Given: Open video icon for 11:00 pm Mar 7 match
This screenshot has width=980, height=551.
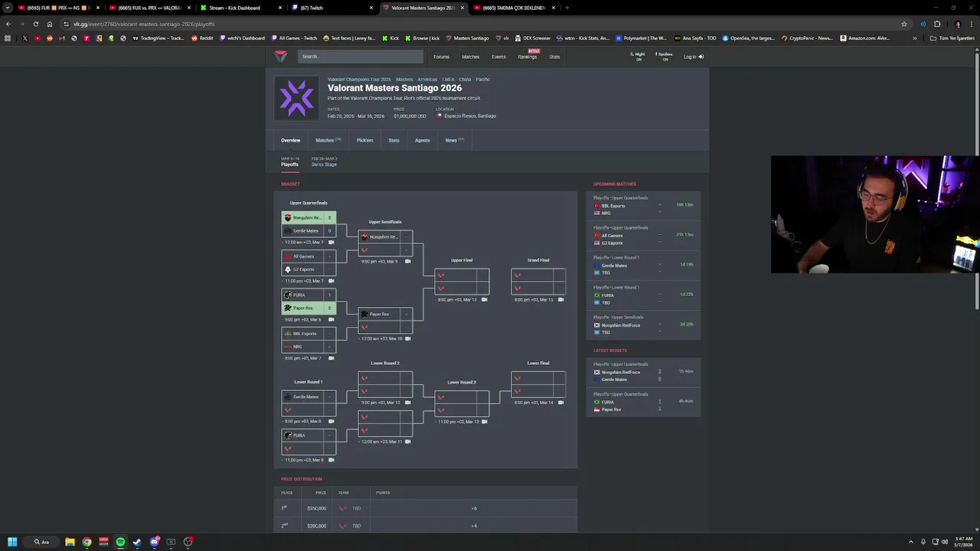Looking at the screenshot, I should tap(332, 281).
